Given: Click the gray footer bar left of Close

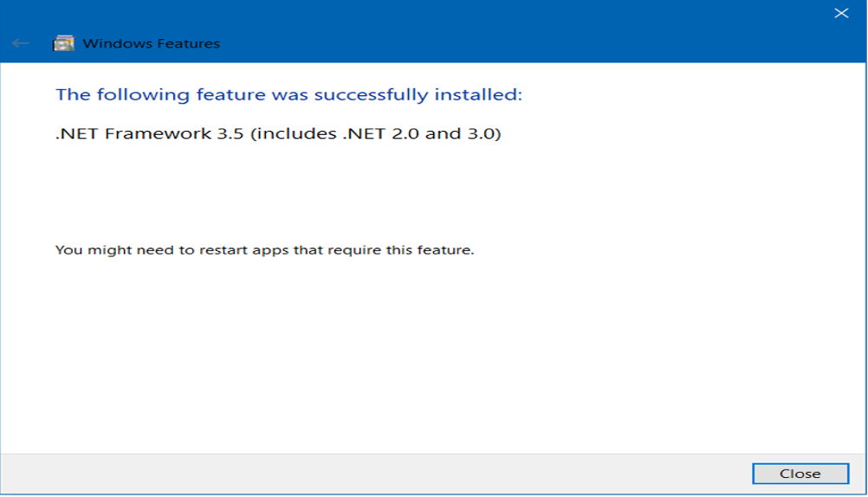Looking at the screenshot, I should (x=372, y=474).
